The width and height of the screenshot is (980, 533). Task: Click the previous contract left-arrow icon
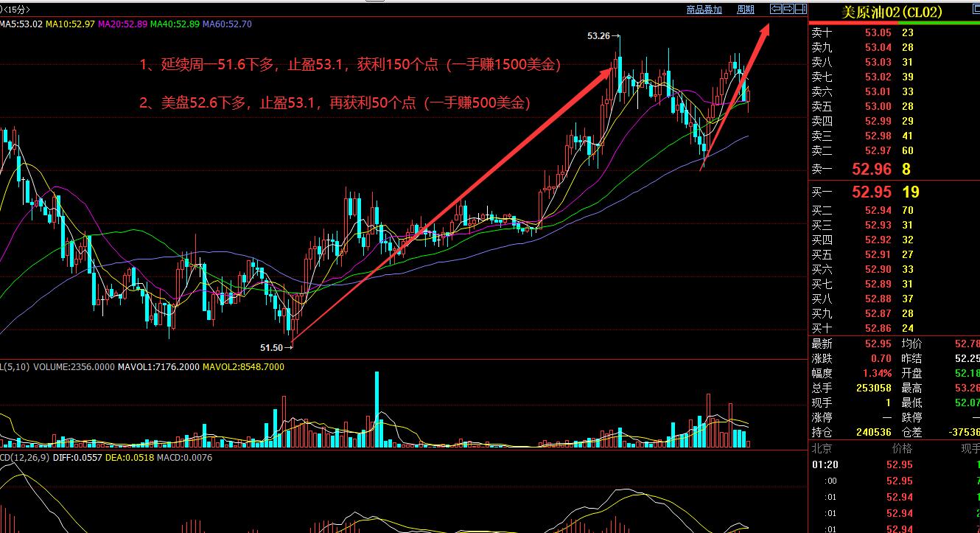[x=775, y=9]
